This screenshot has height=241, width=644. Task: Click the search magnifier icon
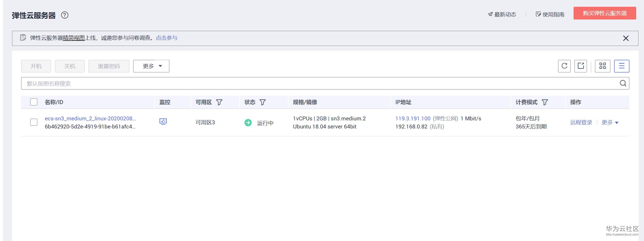point(623,83)
